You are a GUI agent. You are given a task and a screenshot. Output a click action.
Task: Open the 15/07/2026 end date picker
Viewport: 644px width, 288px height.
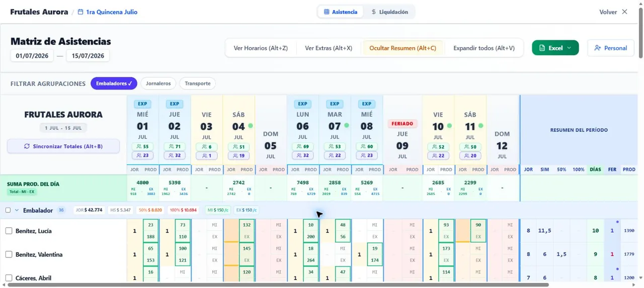coord(88,56)
